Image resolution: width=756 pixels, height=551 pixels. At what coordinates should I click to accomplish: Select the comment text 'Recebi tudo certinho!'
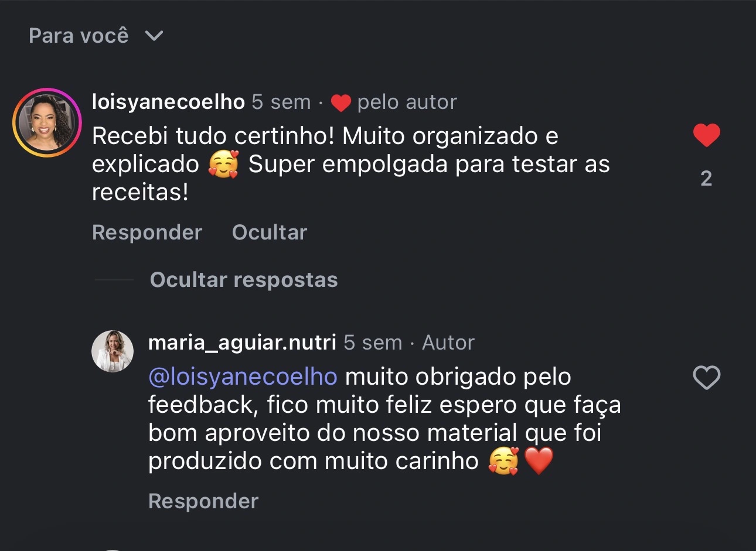coord(213,136)
